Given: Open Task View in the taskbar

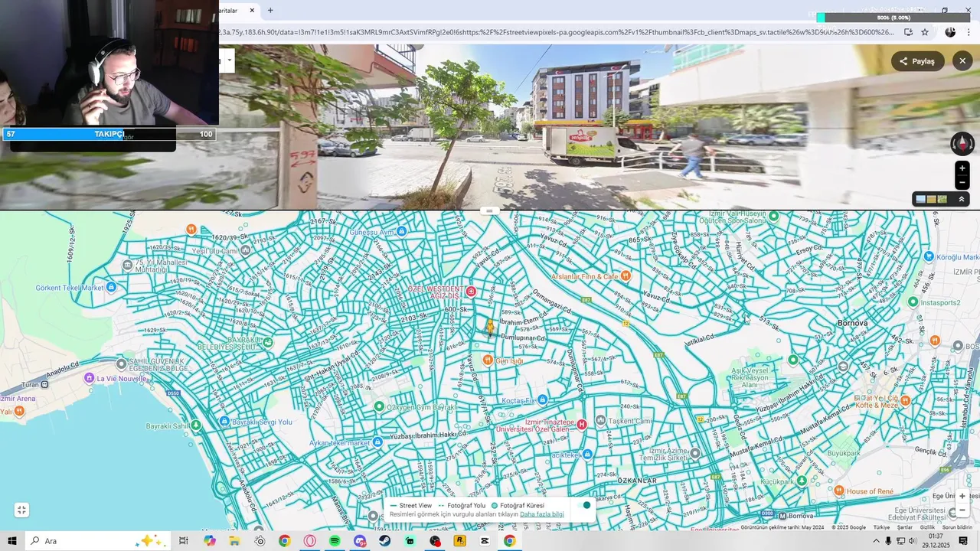Looking at the screenshot, I should point(184,541).
